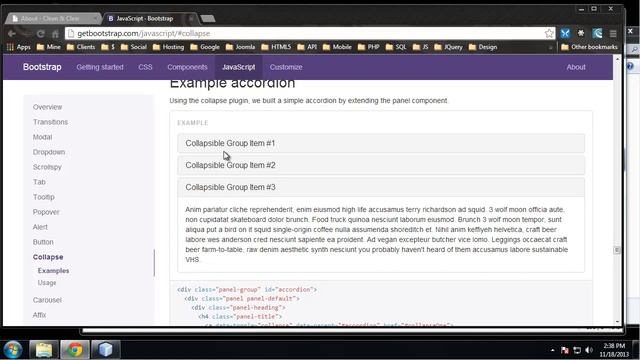640x360 pixels.
Task: Jump to Scrollspy in the sidebar
Action: 47,167
